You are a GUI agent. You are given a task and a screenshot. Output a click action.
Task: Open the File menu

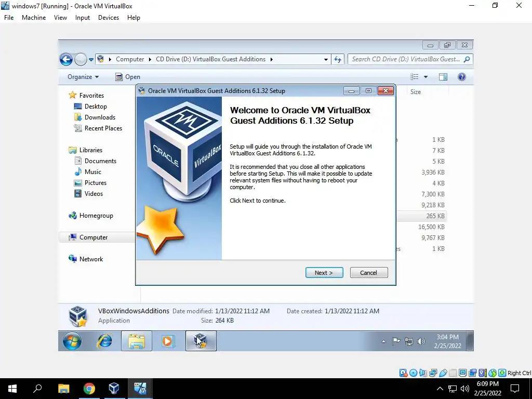(x=9, y=18)
